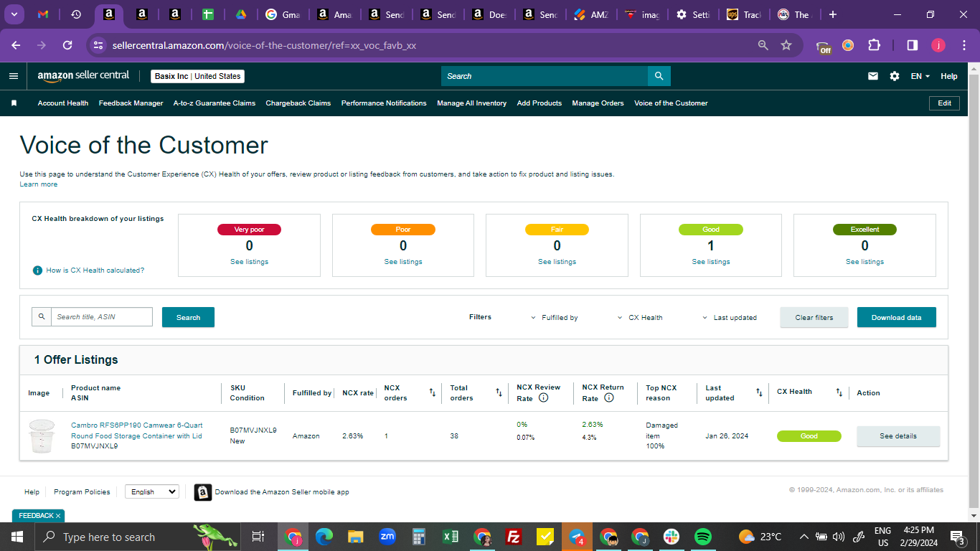Image resolution: width=980 pixels, height=551 pixels.
Task: Open the English language select in footer
Action: point(152,492)
